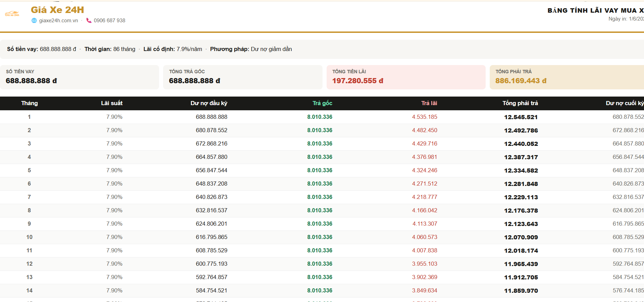Viewport: 644px width, 302px height.
Task: Click the 7.90% rate in month 1 row
Action: click(114, 117)
